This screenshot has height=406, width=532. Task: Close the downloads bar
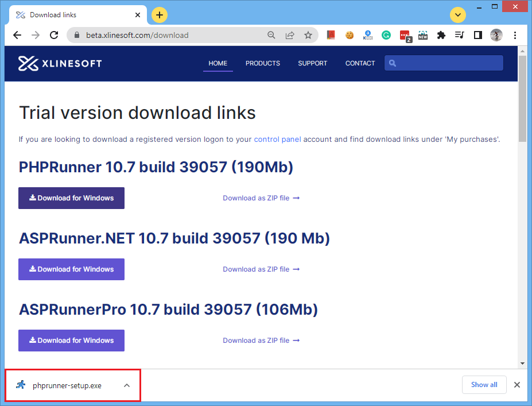[x=517, y=385]
